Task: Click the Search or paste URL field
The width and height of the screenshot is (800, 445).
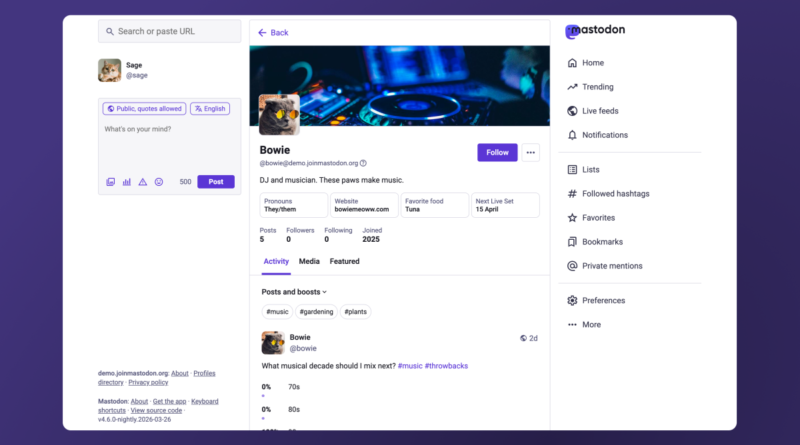Action: (169, 32)
